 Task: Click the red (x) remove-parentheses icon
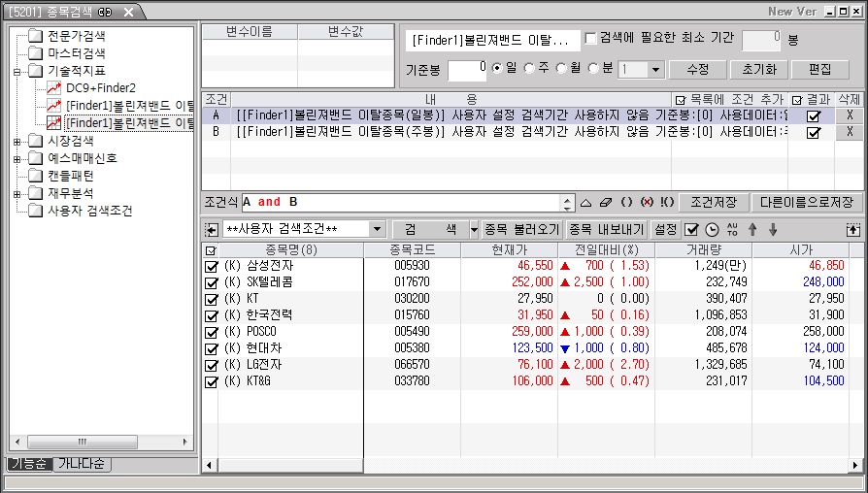click(x=647, y=203)
